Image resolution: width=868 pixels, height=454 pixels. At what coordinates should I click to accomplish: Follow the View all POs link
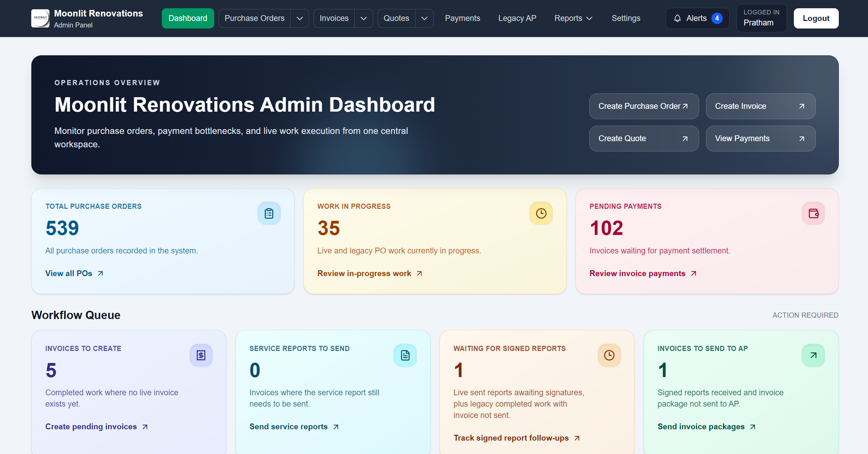(x=74, y=273)
